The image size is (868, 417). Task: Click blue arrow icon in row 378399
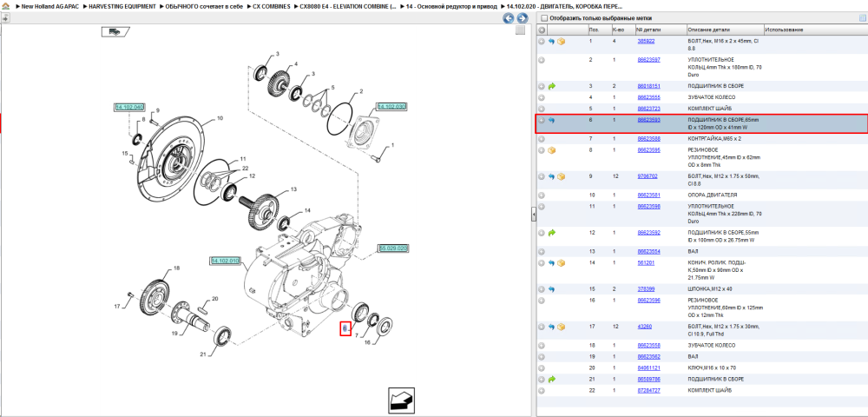click(551, 289)
